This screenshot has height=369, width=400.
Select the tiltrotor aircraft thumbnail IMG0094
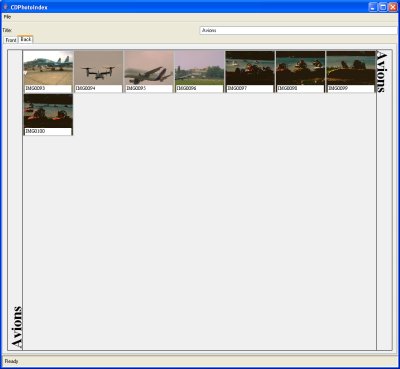(99, 68)
